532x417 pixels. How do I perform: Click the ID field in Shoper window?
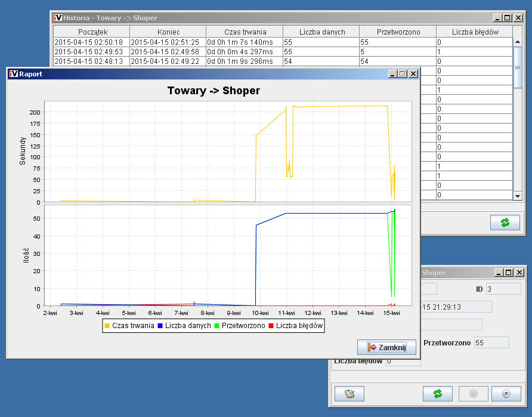tap(503, 289)
